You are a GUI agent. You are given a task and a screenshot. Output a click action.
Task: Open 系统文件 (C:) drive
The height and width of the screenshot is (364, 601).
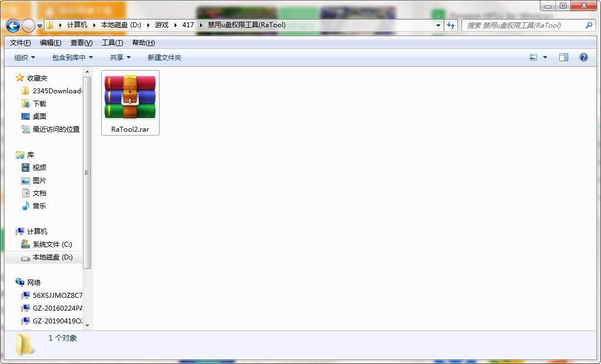coord(46,244)
